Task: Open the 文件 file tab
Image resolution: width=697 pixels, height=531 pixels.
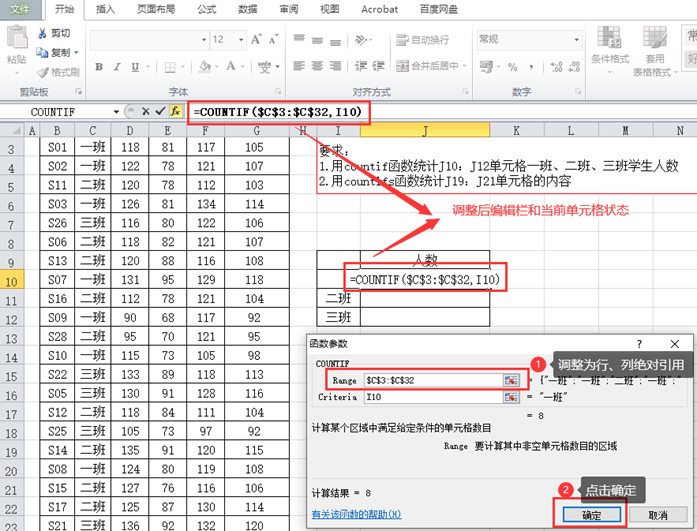Action: (x=21, y=9)
